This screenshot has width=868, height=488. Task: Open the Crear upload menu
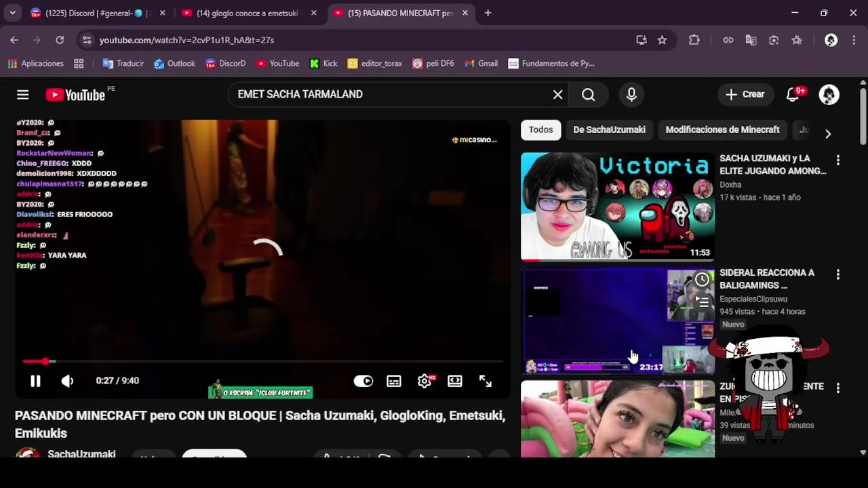[x=745, y=95]
